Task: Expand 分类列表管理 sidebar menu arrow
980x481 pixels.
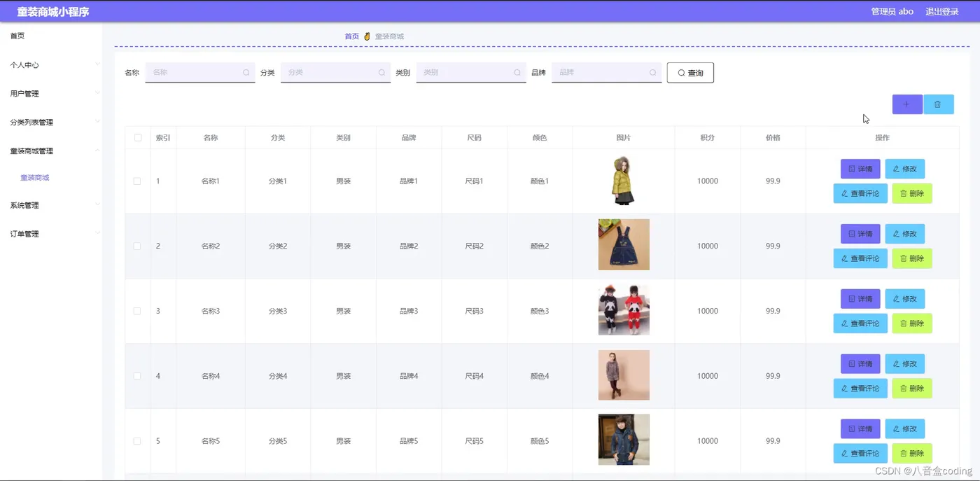Action: 97,122
